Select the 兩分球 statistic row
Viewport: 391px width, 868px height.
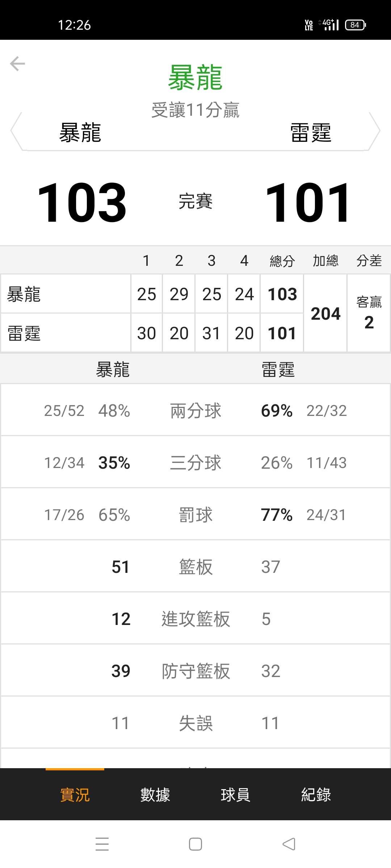tap(195, 410)
